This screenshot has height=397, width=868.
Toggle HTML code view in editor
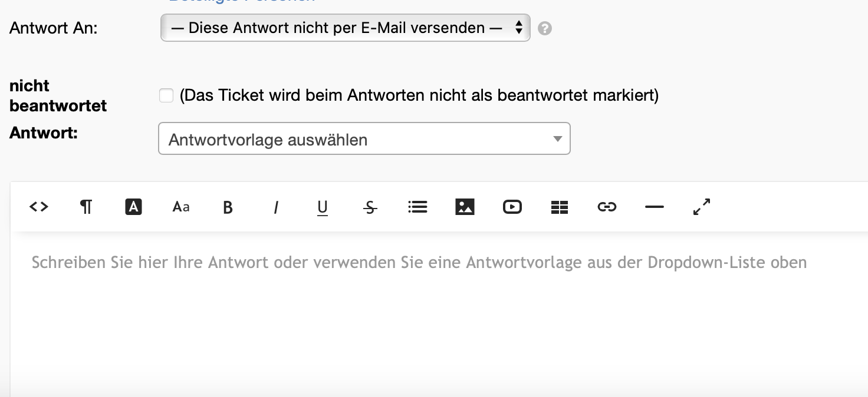(x=39, y=207)
